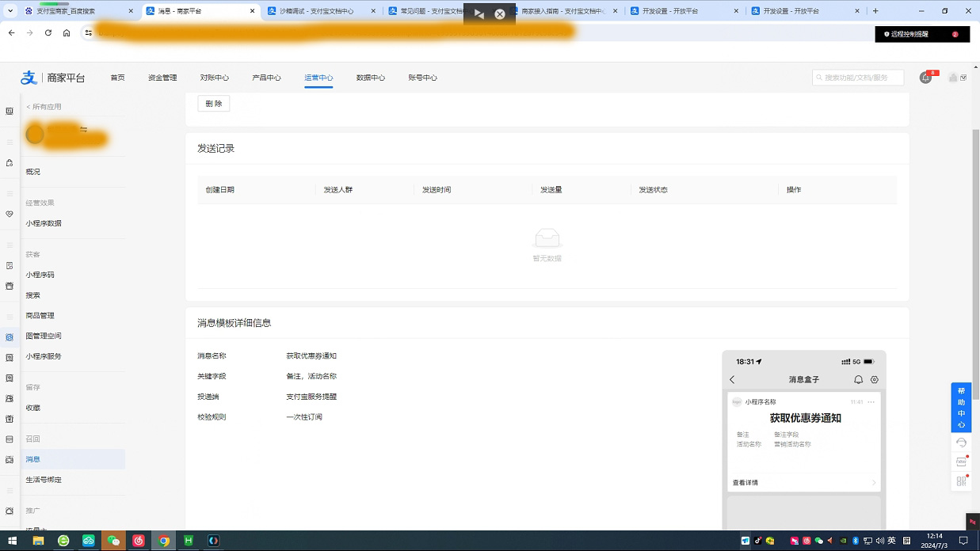The width and height of the screenshot is (980, 551).
Task: Click the bell icon in phone preview
Action: coord(858,380)
